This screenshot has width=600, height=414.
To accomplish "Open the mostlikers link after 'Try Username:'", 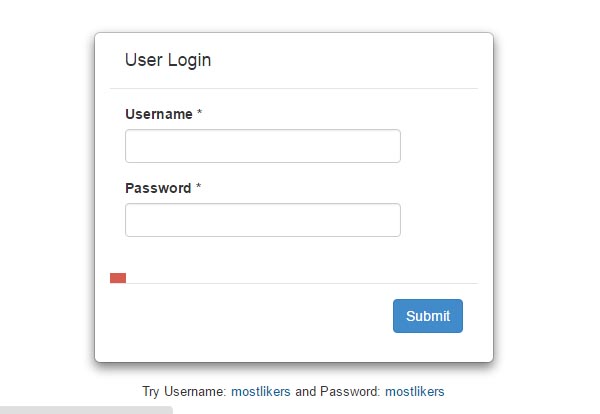I will 261,391.
